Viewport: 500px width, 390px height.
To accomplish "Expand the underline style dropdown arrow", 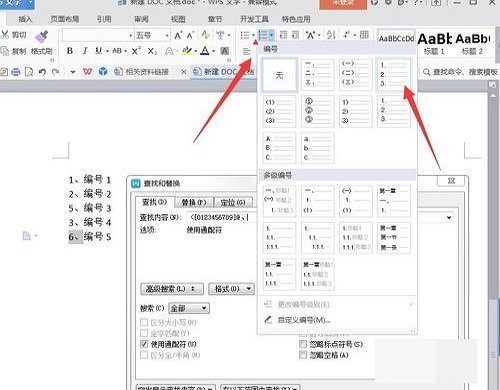I will (x=107, y=51).
